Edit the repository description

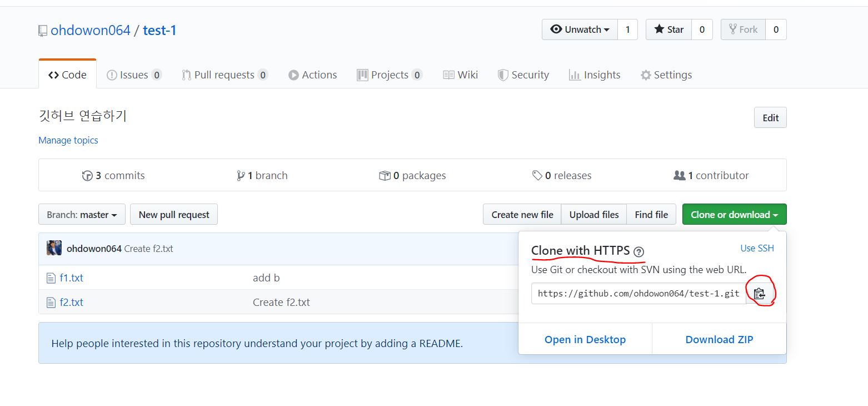pos(770,117)
